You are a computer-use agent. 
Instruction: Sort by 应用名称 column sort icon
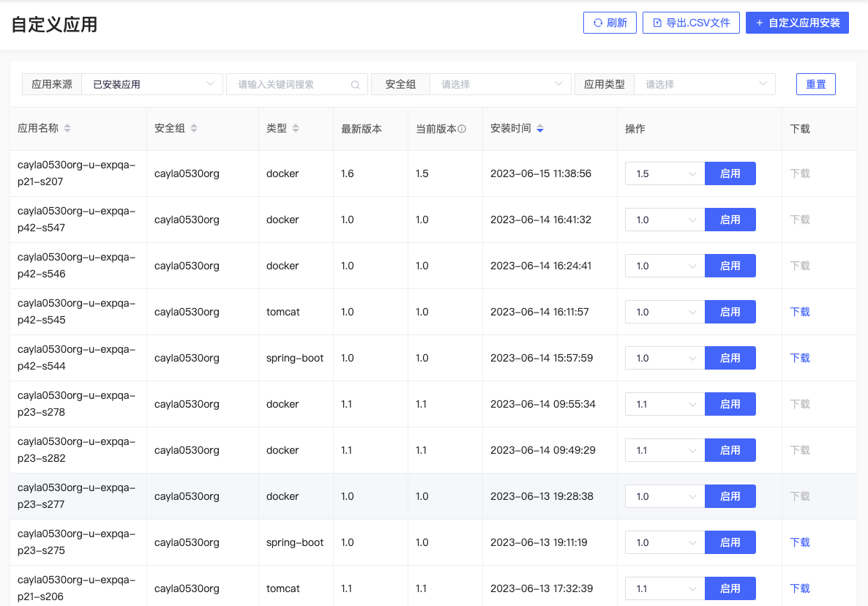click(x=67, y=128)
